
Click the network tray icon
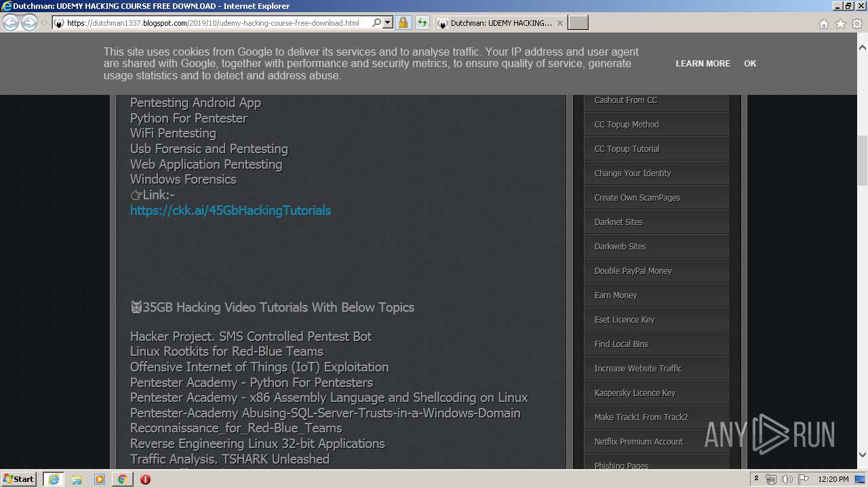772,479
